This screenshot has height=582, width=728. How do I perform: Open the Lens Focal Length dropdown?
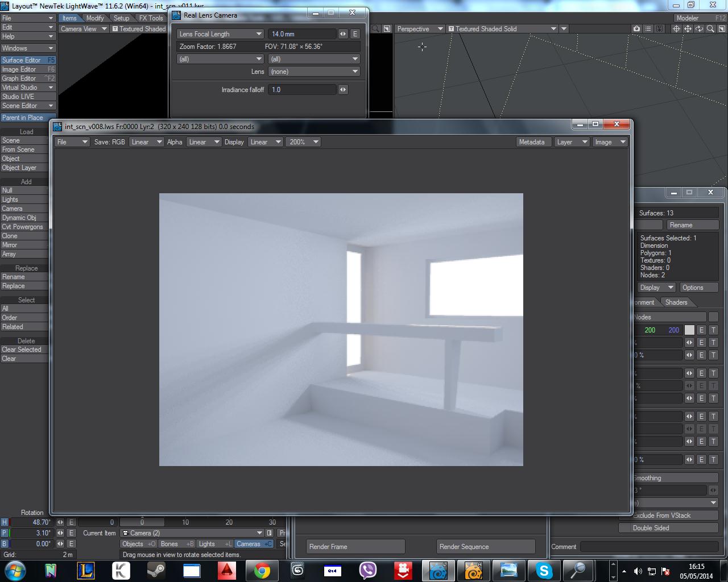(220, 34)
